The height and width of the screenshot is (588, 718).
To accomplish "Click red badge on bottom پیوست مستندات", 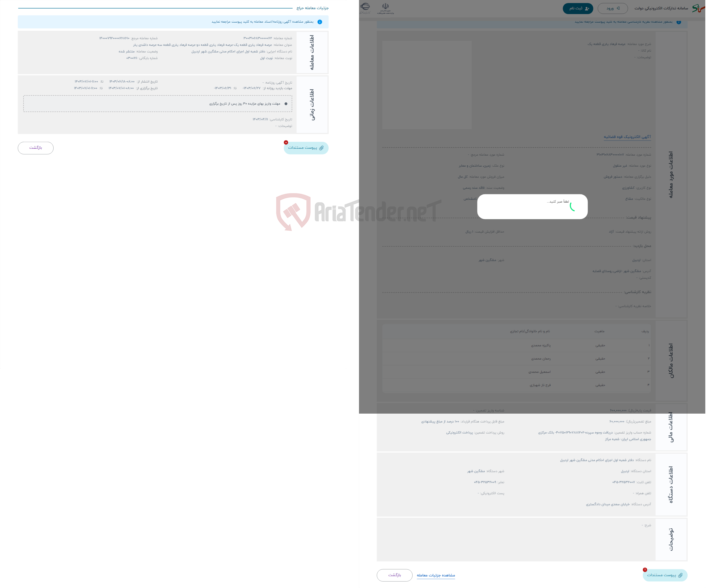I will point(645,570).
